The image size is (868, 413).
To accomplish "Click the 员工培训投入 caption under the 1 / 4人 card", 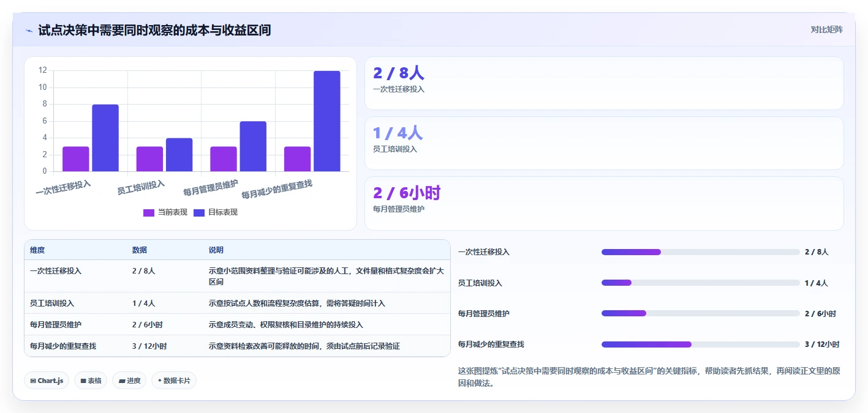I will tap(395, 149).
